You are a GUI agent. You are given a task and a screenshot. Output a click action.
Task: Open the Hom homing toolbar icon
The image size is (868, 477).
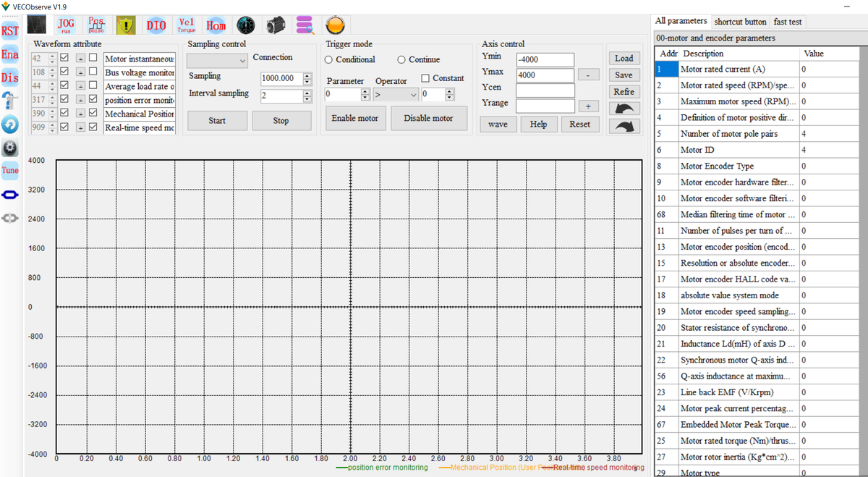(216, 25)
